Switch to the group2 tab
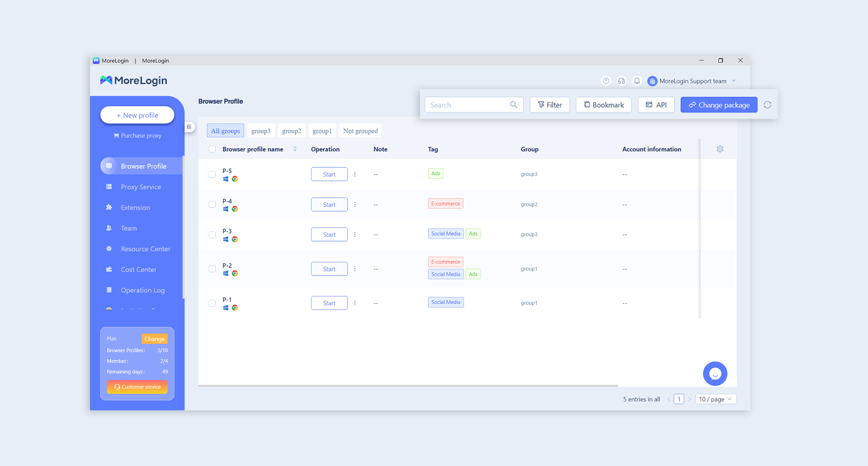868x466 pixels. (292, 131)
